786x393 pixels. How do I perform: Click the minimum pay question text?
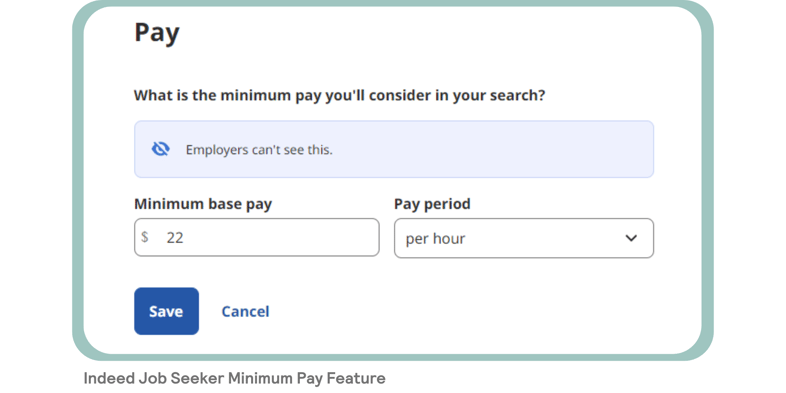pos(339,95)
